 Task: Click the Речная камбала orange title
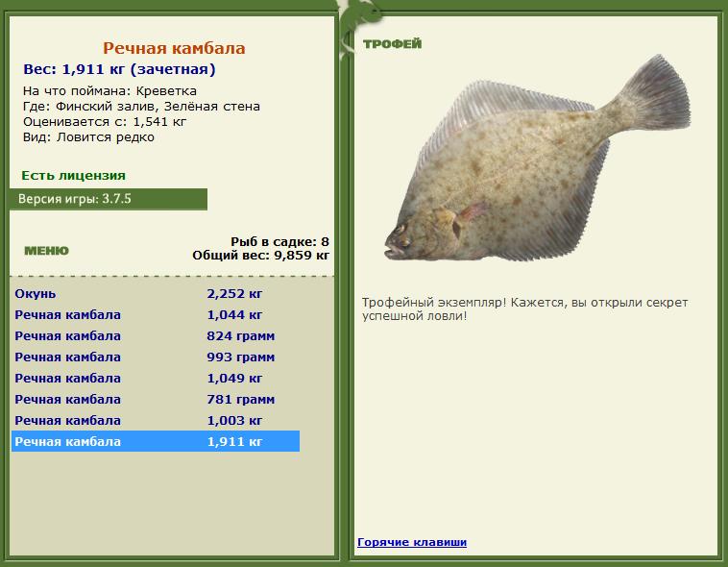click(x=174, y=48)
